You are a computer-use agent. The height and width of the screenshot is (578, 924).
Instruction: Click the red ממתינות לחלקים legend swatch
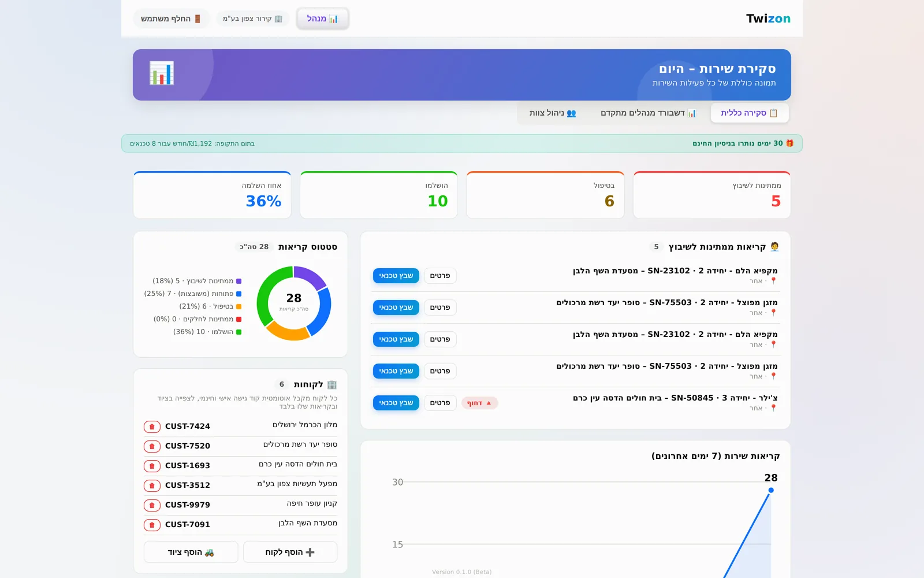[239, 319]
